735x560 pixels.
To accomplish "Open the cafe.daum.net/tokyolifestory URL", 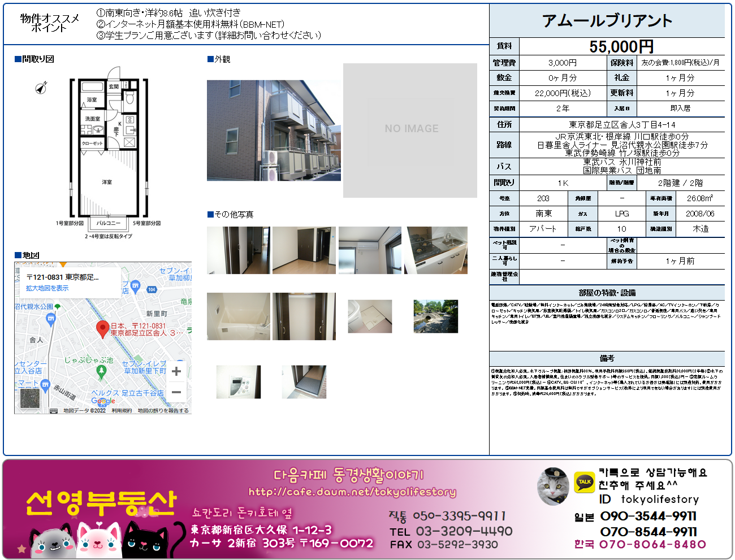I will point(352,492).
